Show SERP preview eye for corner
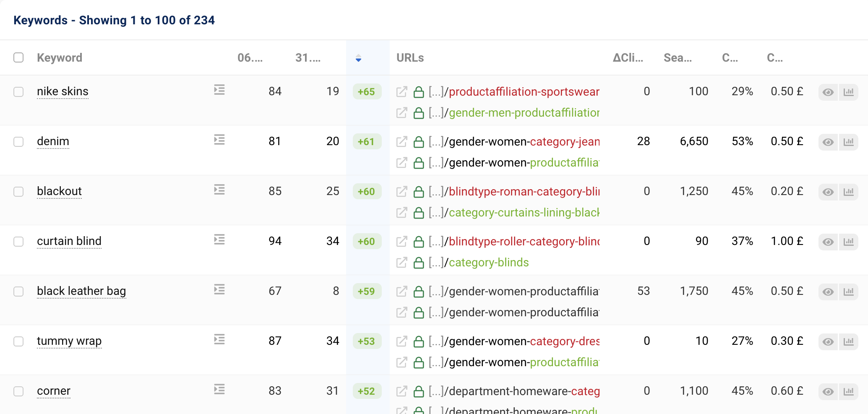 (828, 392)
